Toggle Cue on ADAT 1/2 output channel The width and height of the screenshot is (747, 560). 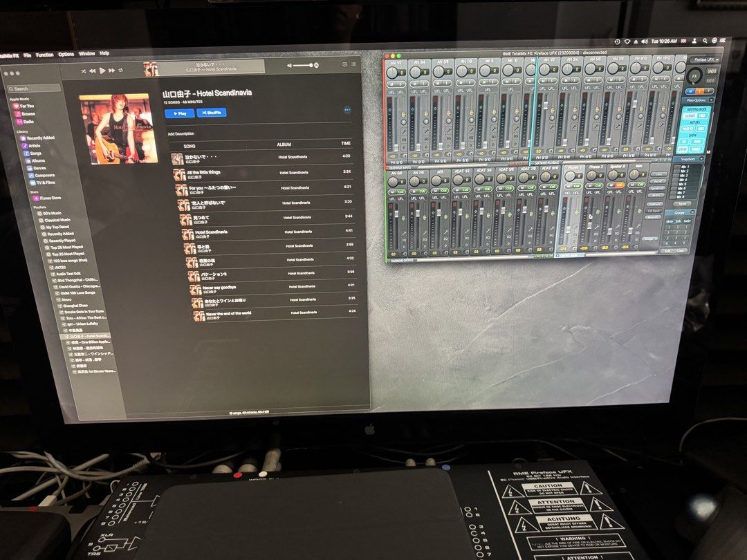click(x=465, y=189)
